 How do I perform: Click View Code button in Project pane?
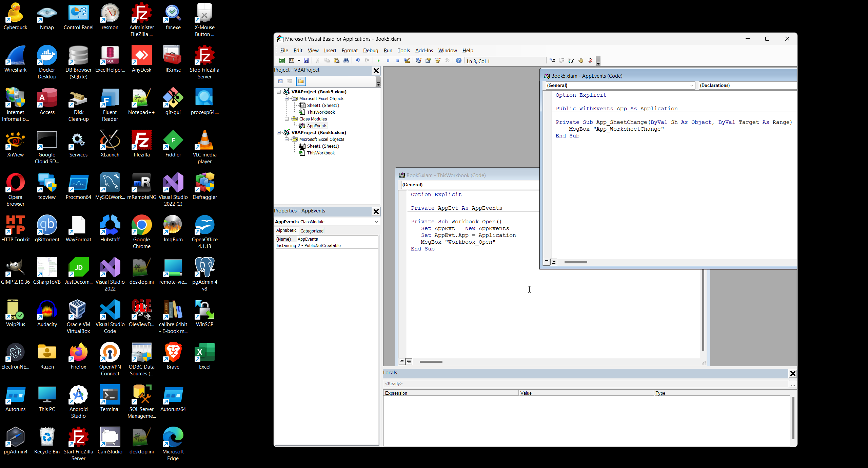tap(280, 81)
